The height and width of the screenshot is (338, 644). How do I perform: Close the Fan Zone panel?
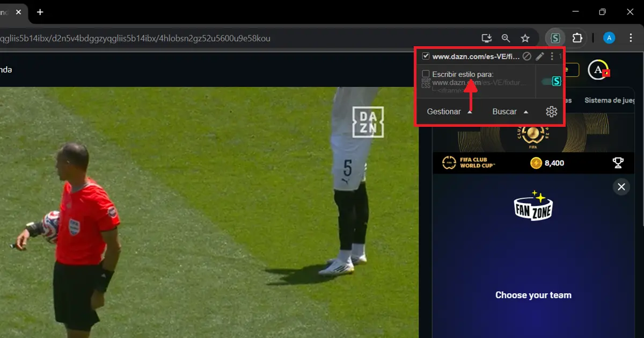click(x=621, y=187)
